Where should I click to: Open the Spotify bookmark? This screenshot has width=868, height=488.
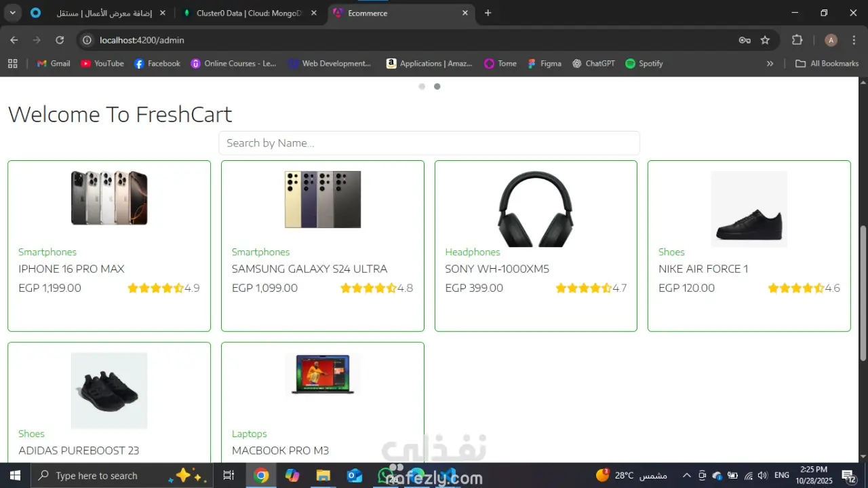point(644,63)
